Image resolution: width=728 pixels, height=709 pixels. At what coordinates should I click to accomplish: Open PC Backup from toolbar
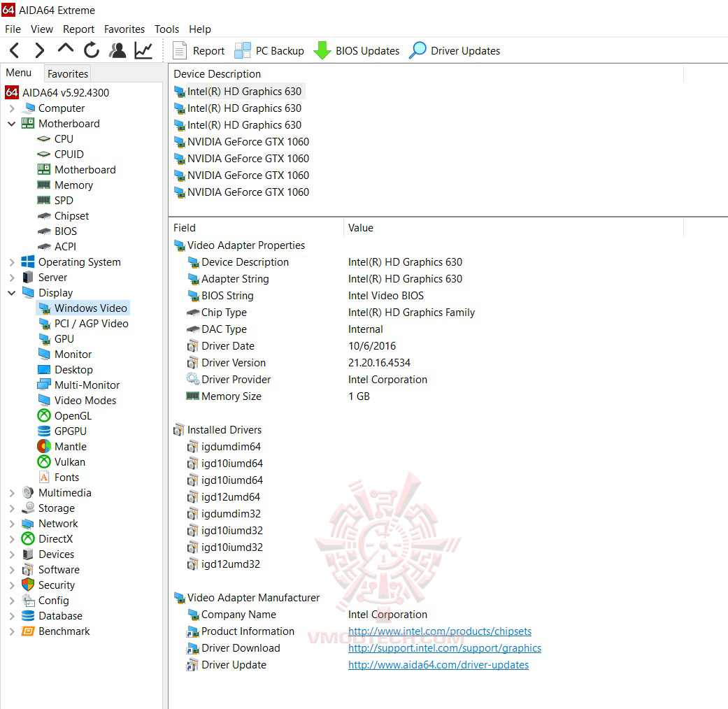[x=269, y=50]
